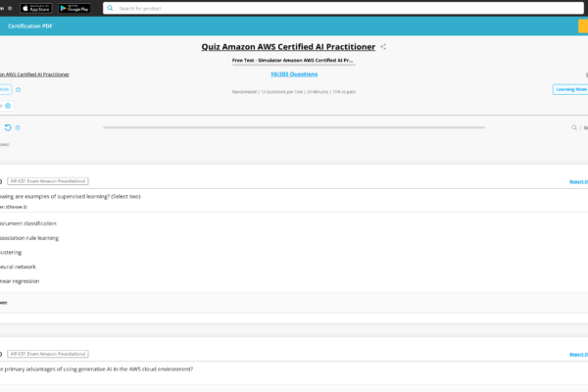Click the Report link on the first question
The width and height of the screenshot is (588, 392).
tap(578, 181)
